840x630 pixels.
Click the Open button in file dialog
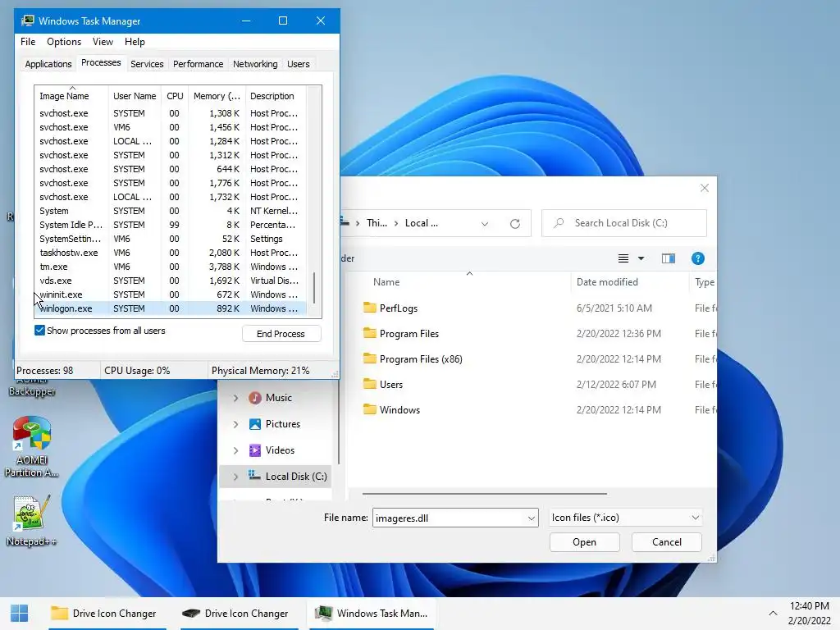tap(584, 542)
